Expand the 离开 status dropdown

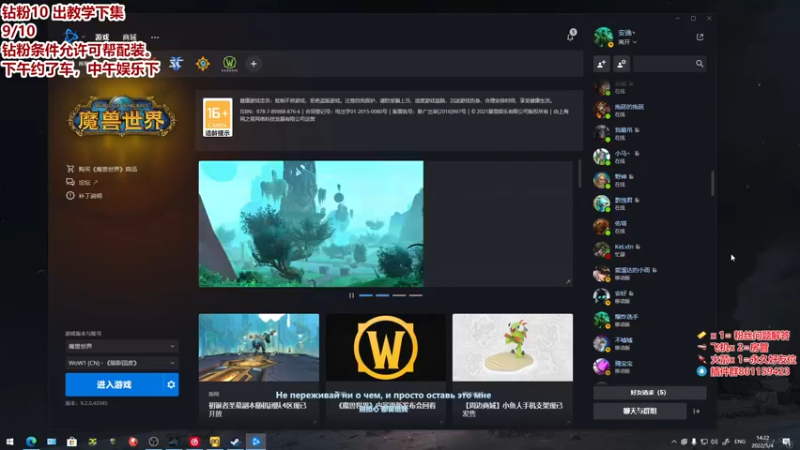click(x=628, y=42)
